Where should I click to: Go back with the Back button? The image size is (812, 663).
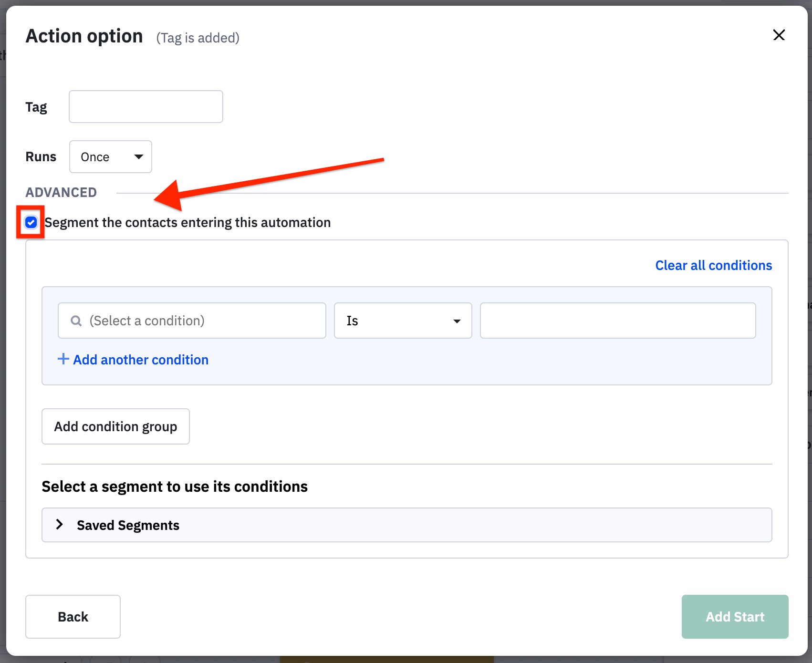[73, 616]
